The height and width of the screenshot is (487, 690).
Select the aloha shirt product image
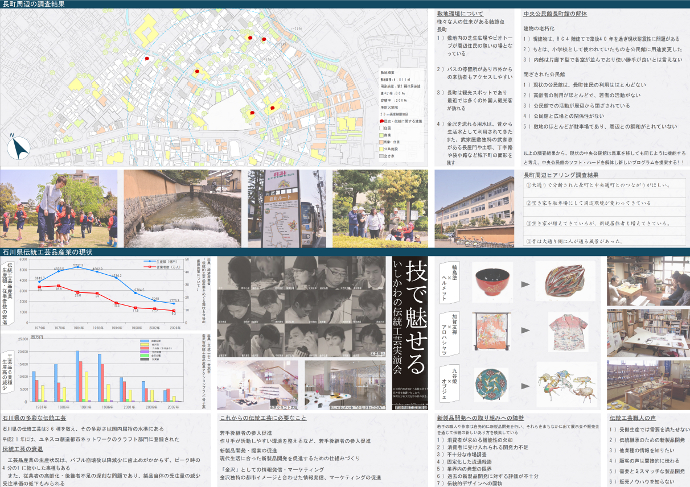568,332
